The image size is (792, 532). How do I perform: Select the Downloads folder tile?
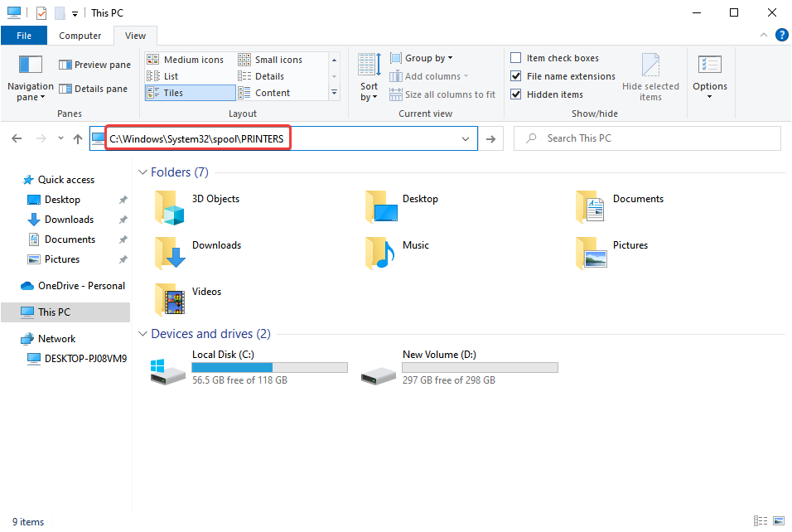198,254
